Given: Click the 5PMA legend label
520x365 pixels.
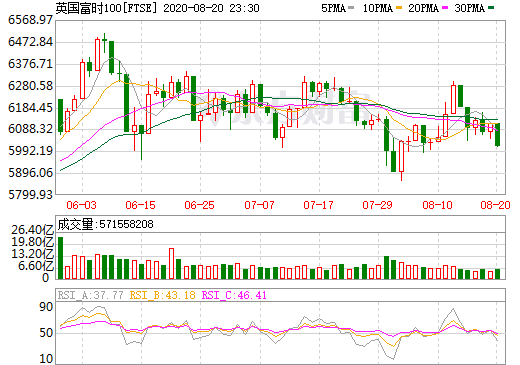Looking at the screenshot, I should pyautogui.click(x=333, y=8).
